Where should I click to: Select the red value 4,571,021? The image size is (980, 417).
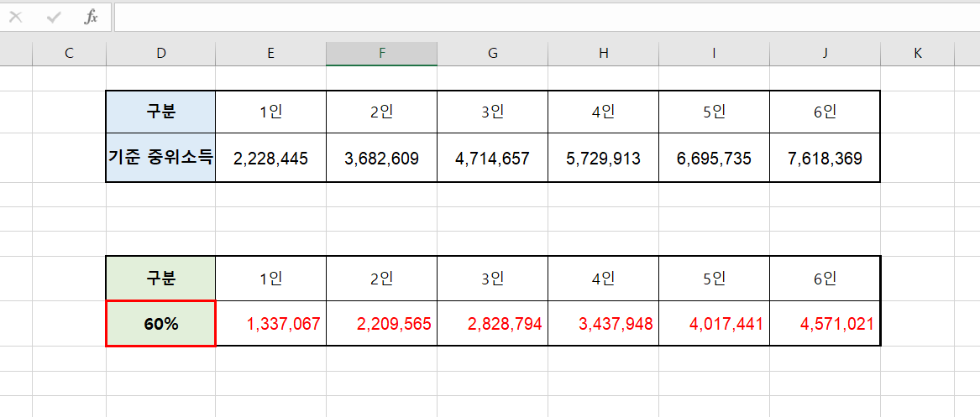(x=825, y=323)
